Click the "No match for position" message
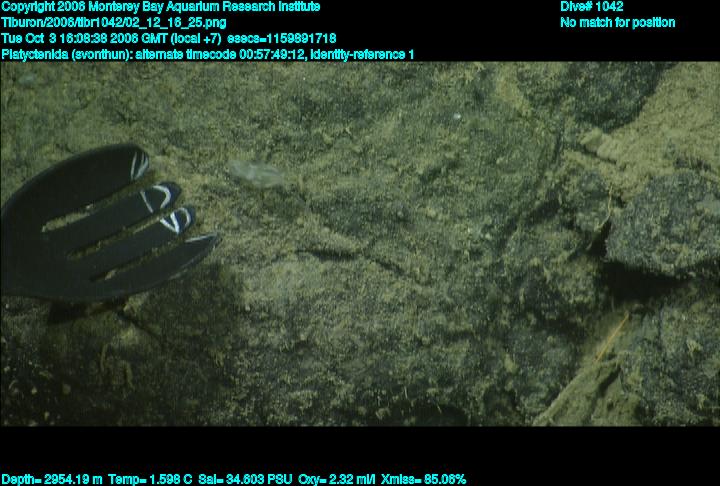The width and height of the screenshot is (720, 486). point(617,22)
